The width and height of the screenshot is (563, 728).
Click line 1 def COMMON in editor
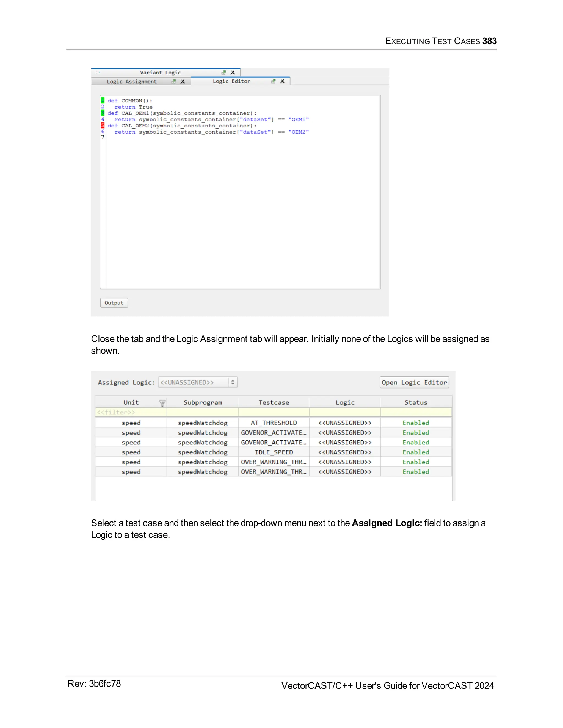(130, 101)
